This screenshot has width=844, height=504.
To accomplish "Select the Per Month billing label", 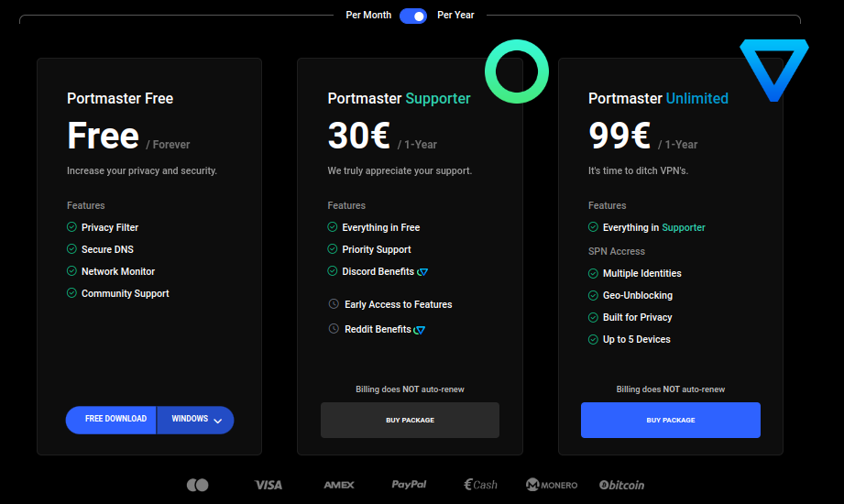I will pyautogui.click(x=368, y=16).
